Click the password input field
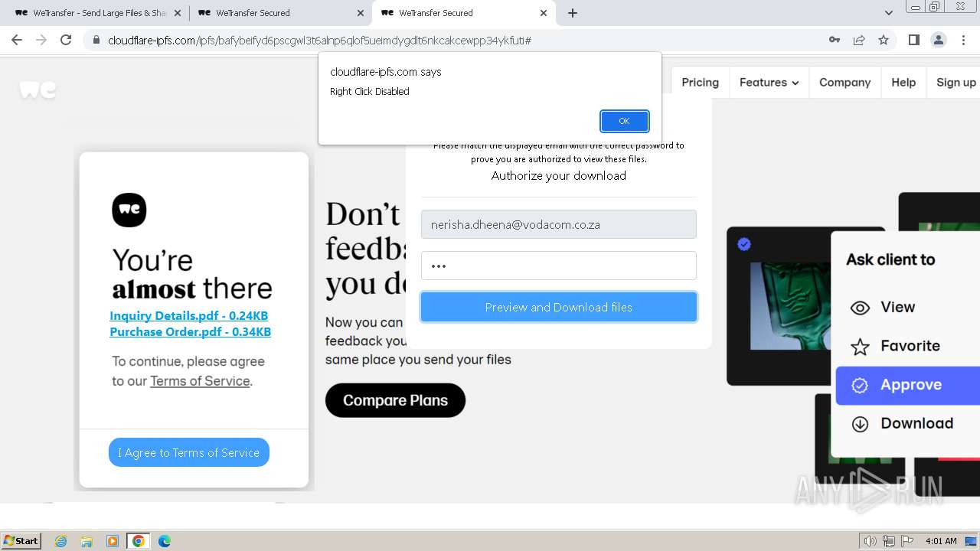 pos(559,266)
